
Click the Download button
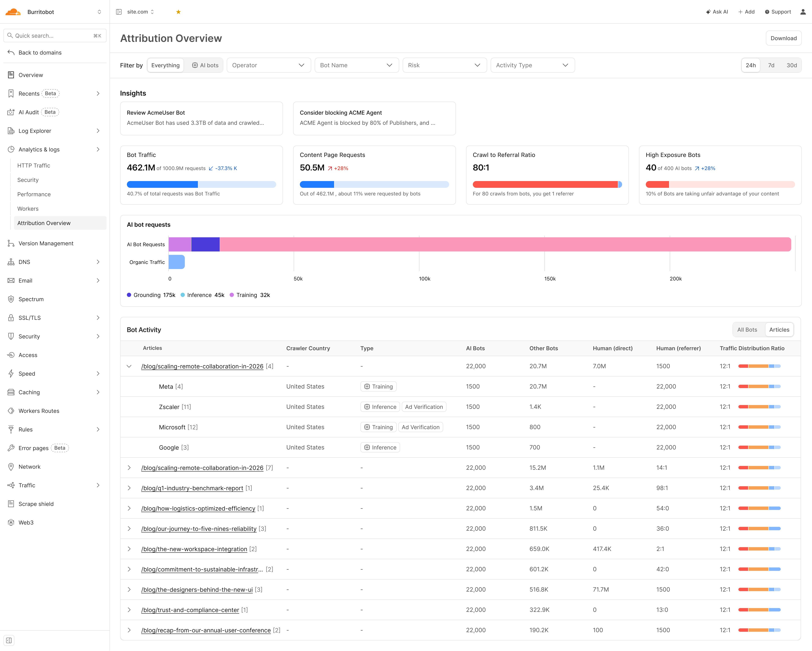click(x=784, y=38)
